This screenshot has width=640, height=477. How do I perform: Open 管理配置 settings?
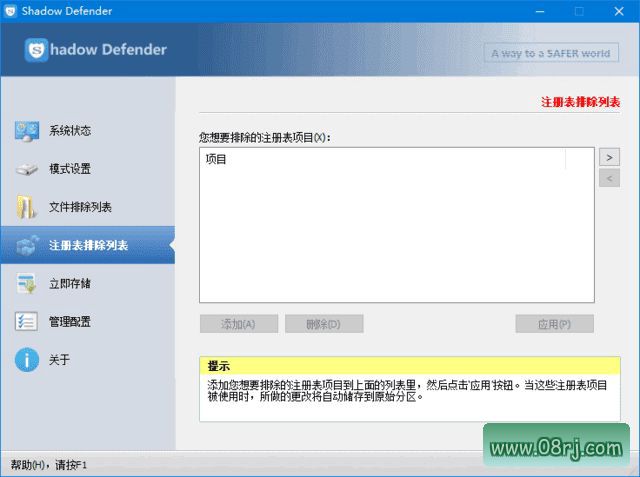click(x=88, y=322)
